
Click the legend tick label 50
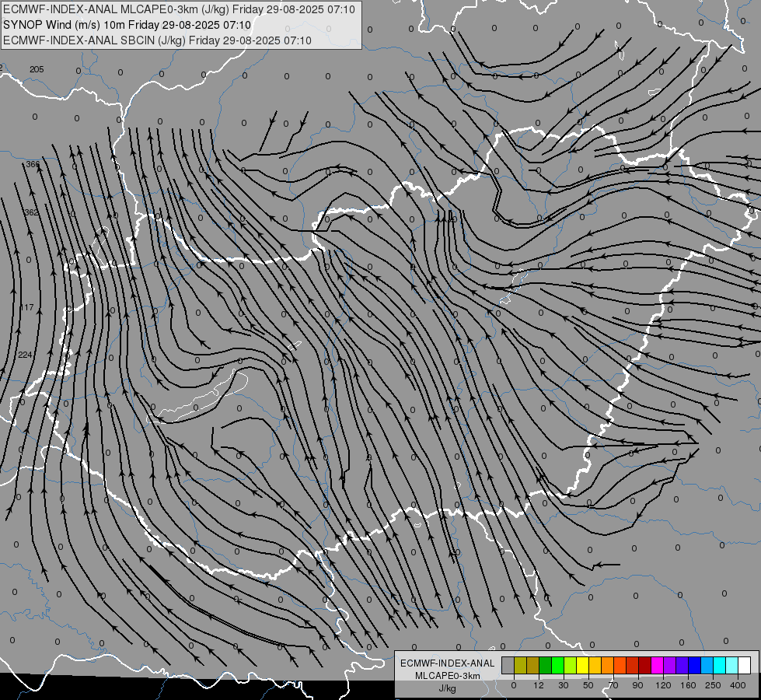coord(588,685)
